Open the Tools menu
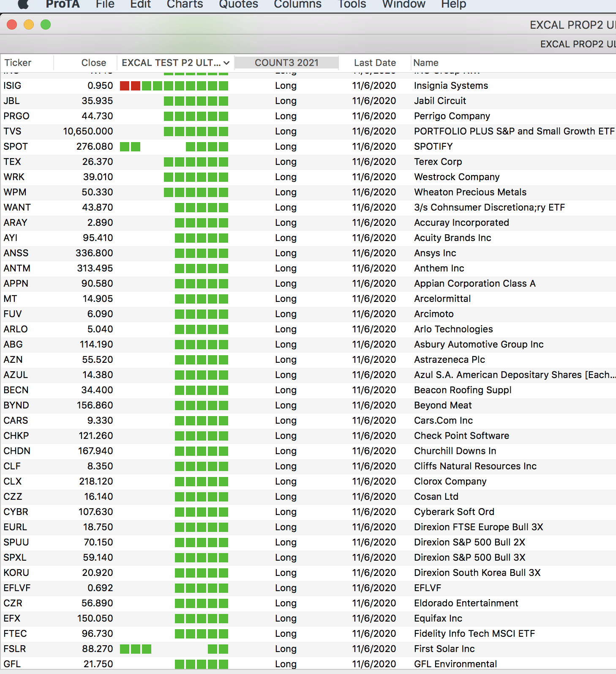 (352, 5)
